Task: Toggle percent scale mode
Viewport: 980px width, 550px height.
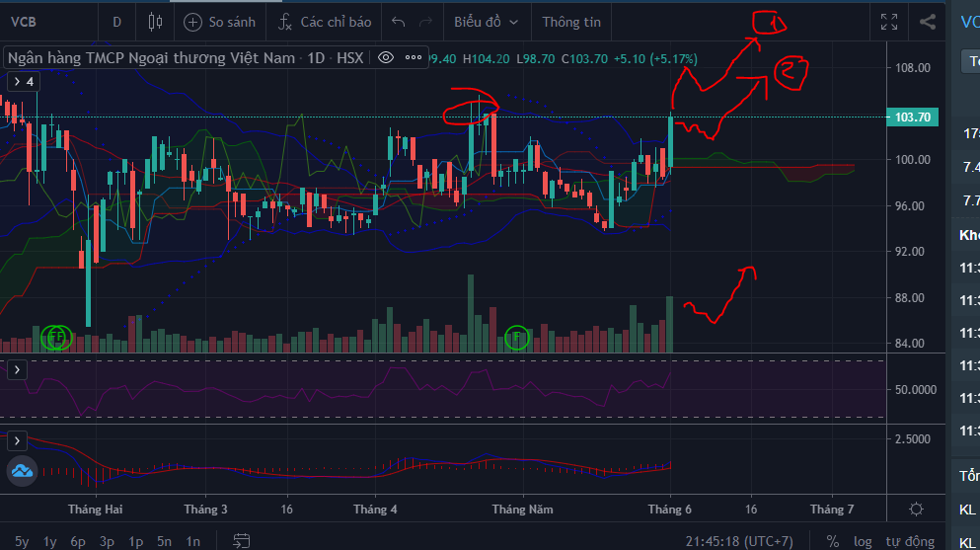Action: pyautogui.click(x=833, y=541)
